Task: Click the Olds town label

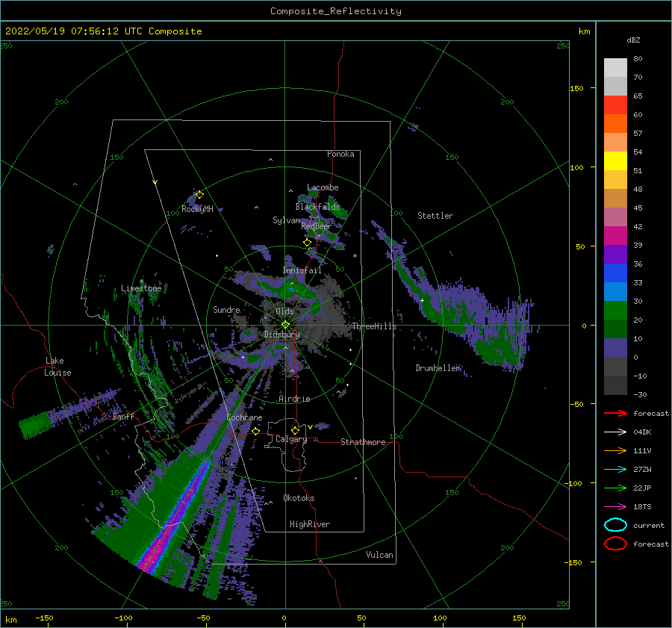Action: coord(284,311)
